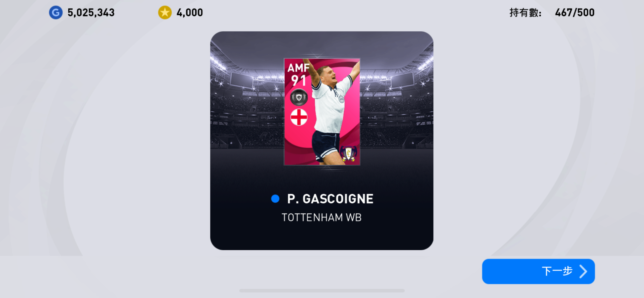This screenshot has width=644, height=298.
Task: Tap the chevron arrow on 下一步 button
Action: [583, 271]
